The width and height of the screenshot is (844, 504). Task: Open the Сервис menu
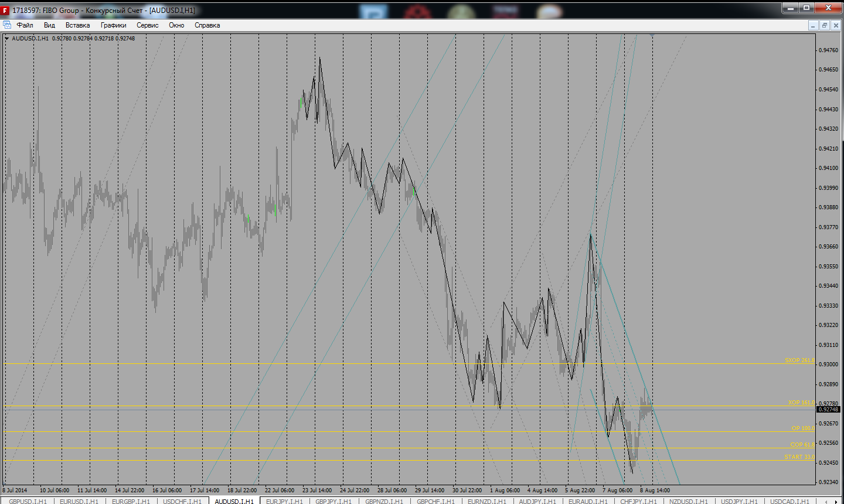tap(147, 25)
